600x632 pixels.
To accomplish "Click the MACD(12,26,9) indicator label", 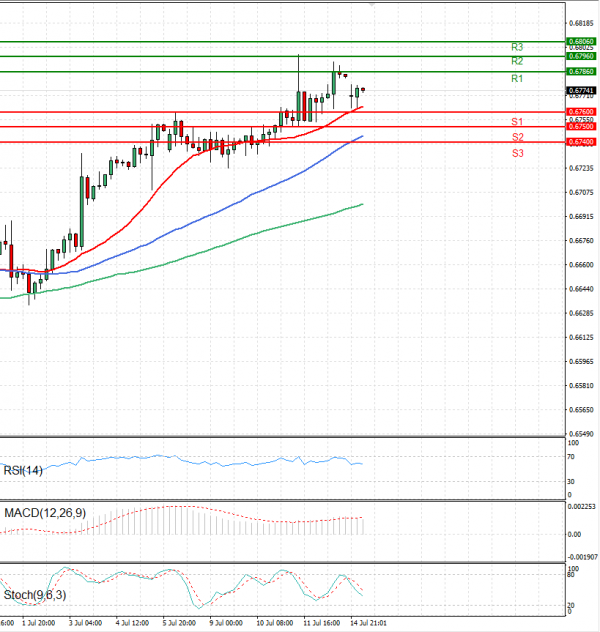I will tap(45, 513).
